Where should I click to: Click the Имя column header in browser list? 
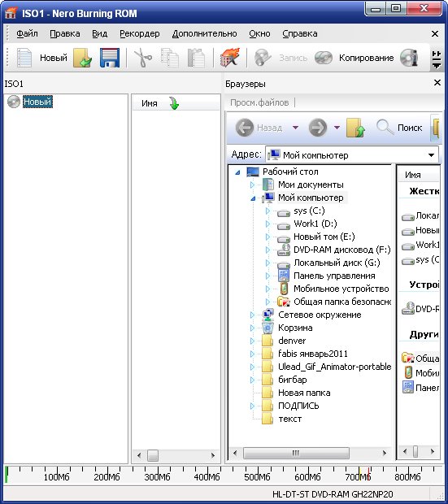[x=418, y=175]
